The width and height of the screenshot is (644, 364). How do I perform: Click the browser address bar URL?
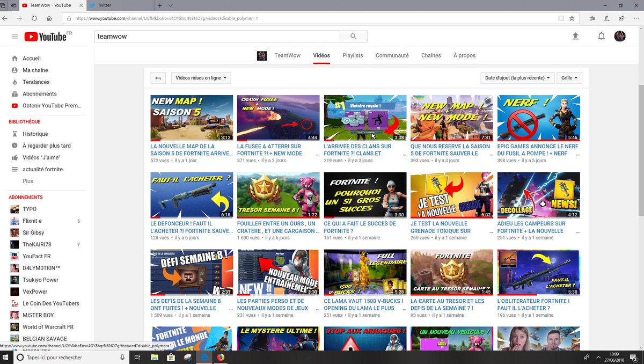tap(166, 18)
